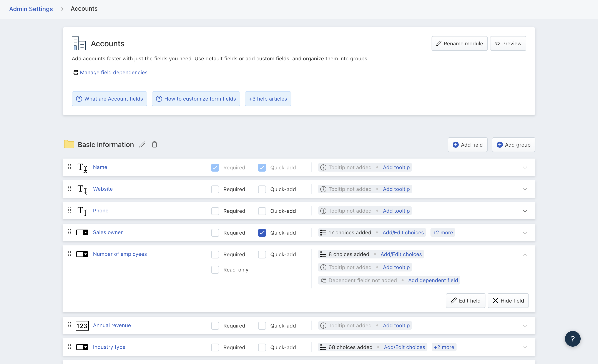Click the text field icon next to Phone
The width and height of the screenshot is (598, 364).
coord(82,211)
